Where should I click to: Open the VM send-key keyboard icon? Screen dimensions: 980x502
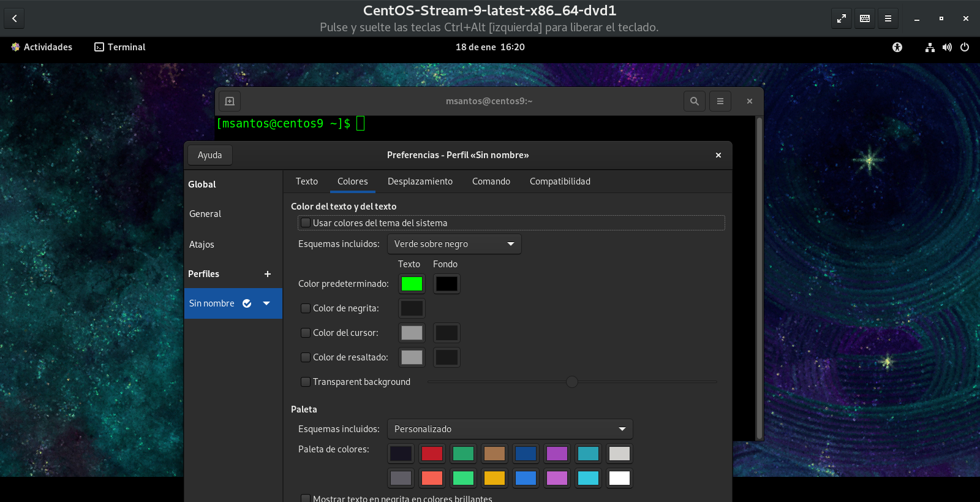click(864, 18)
